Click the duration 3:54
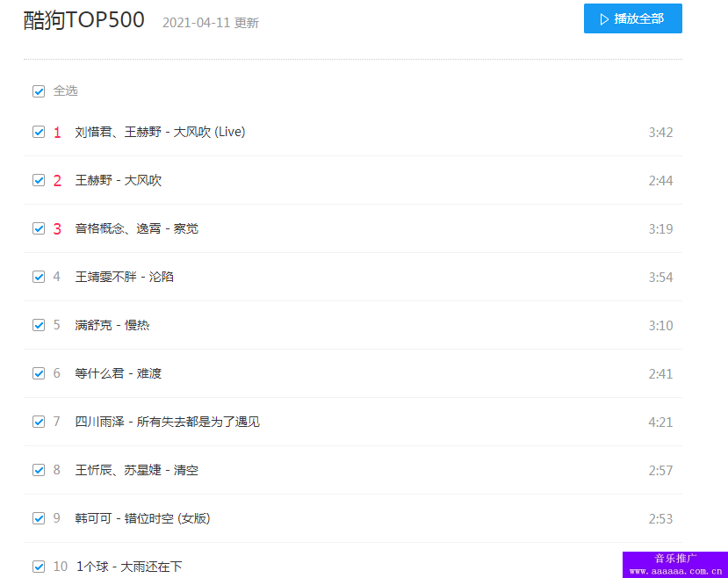The image size is (728, 578). point(660,278)
